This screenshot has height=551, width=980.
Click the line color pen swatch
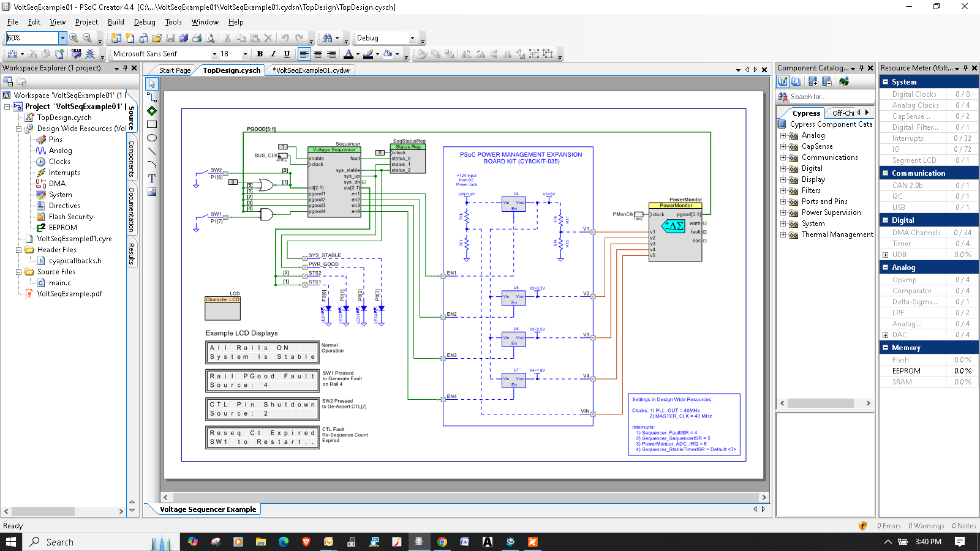368,54
